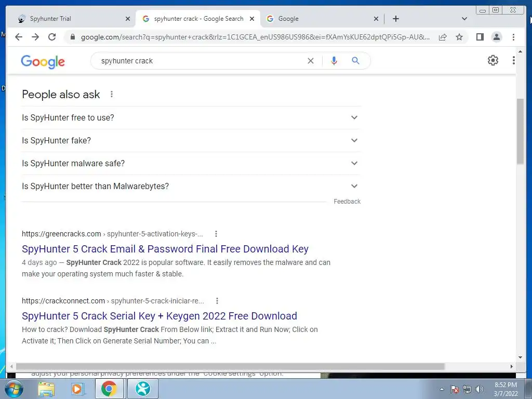Expand 'Is SpyHunter free to use?' question

[x=191, y=118]
